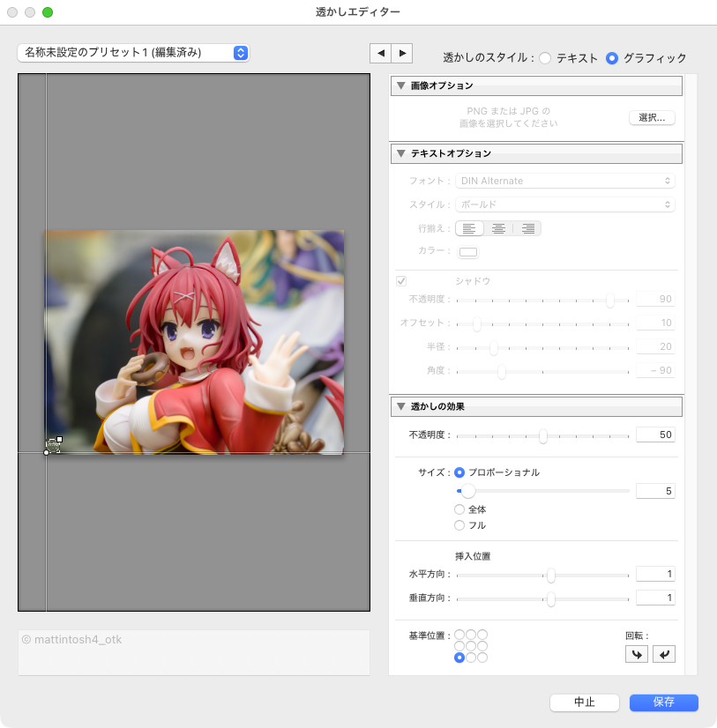717x728 pixels.
Task: Click the watermark text field mattintosh4_otk
Action: (194, 652)
